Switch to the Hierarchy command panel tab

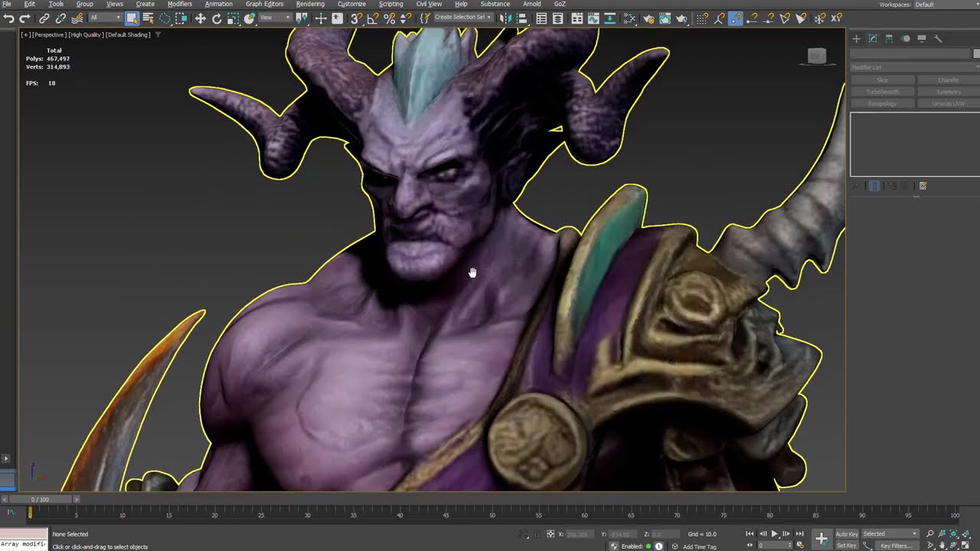(x=889, y=38)
